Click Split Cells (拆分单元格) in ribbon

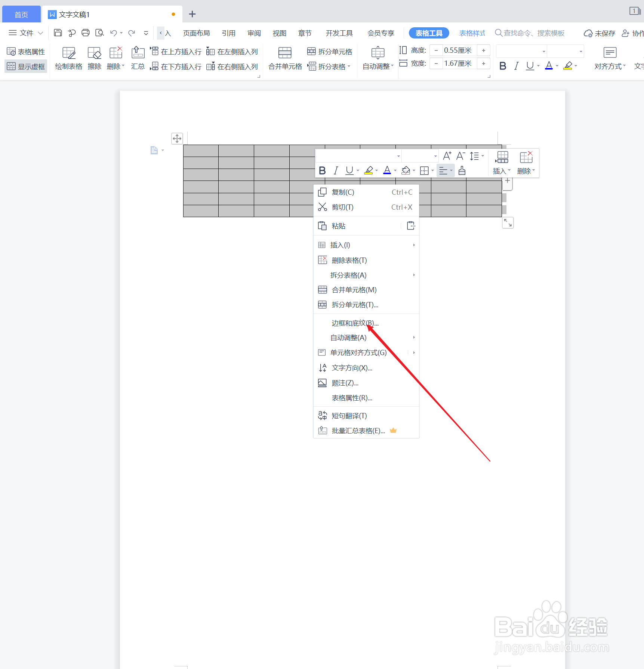coord(330,52)
